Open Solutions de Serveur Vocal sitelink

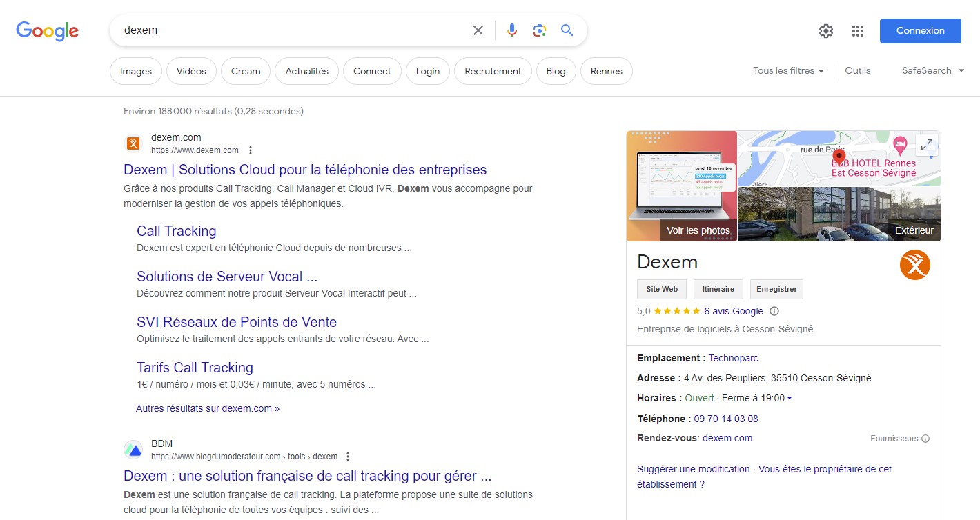click(227, 277)
